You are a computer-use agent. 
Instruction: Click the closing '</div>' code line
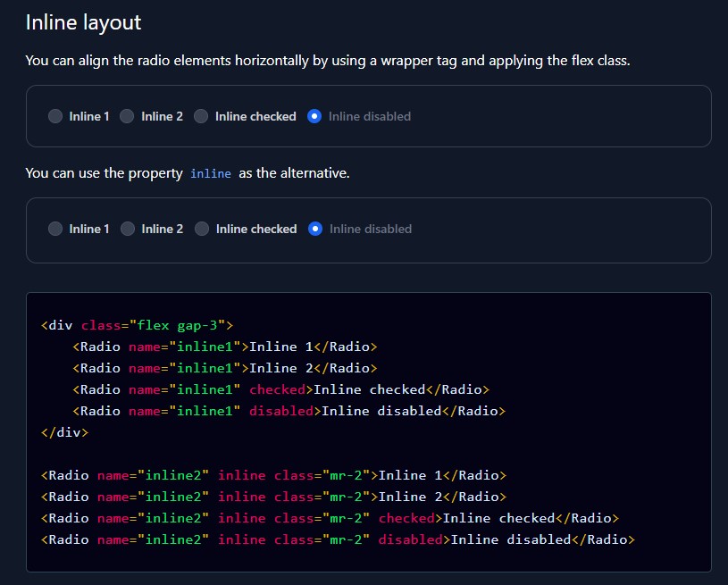[x=64, y=432]
